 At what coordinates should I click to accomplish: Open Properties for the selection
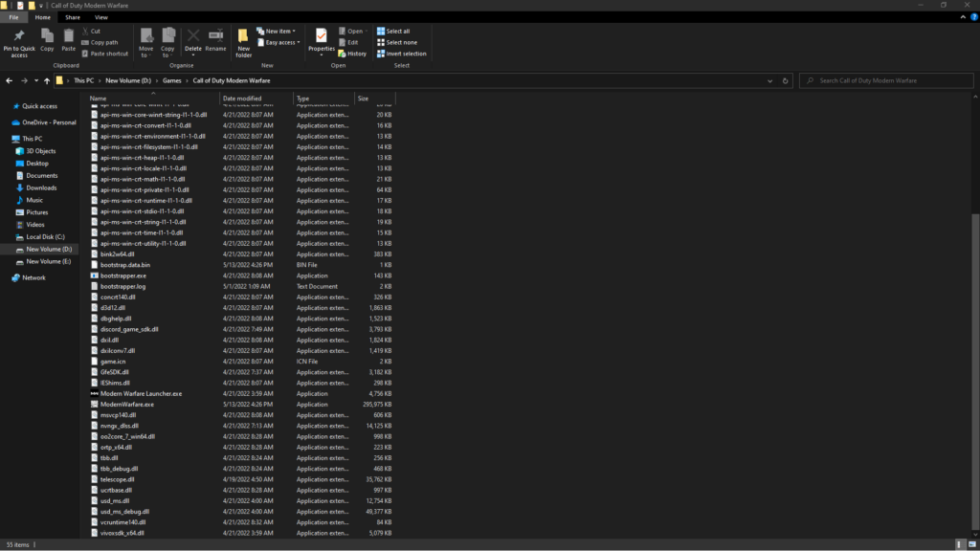click(x=322, y=41)
